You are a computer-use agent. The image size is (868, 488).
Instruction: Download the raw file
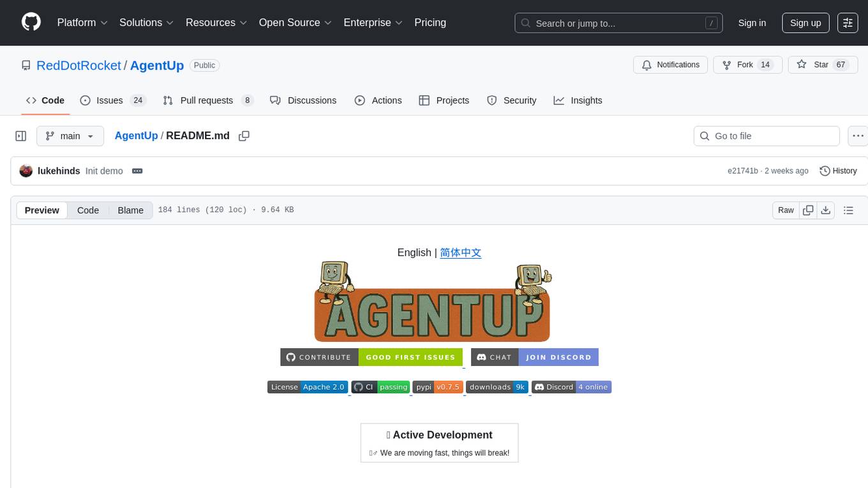point(826,210)
